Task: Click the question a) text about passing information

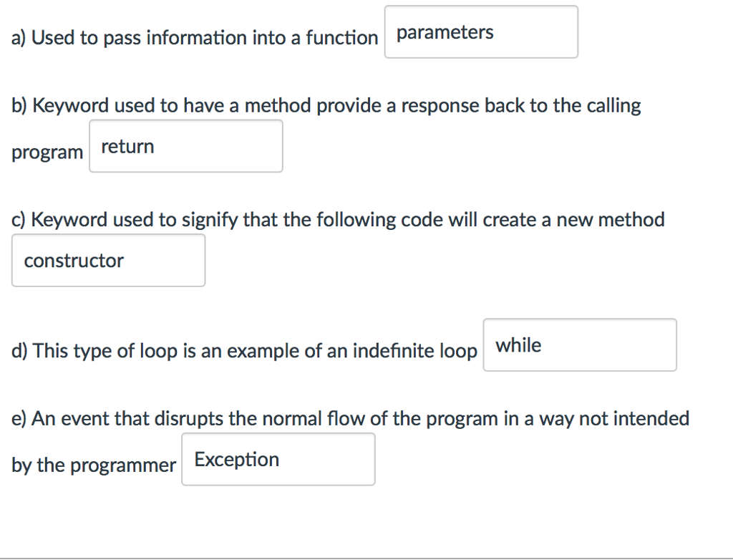Action: click(195, 38)
